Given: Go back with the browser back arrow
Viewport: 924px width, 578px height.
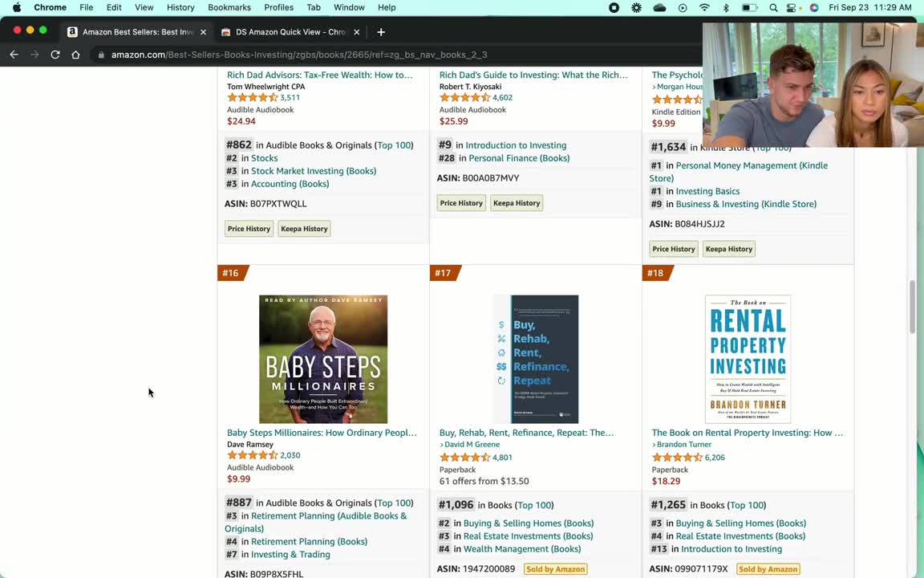Looking at the screenshot, I should point(14,55).
